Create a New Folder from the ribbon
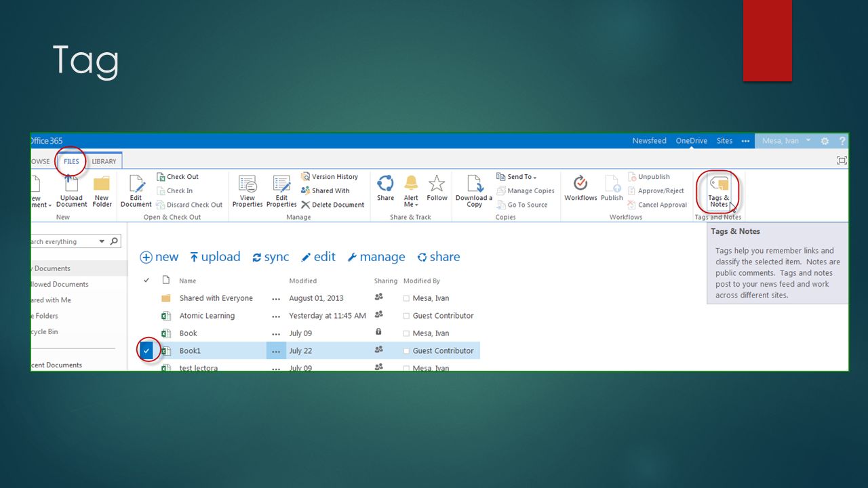The image size is (868, 488). click(x=102, y=192)
